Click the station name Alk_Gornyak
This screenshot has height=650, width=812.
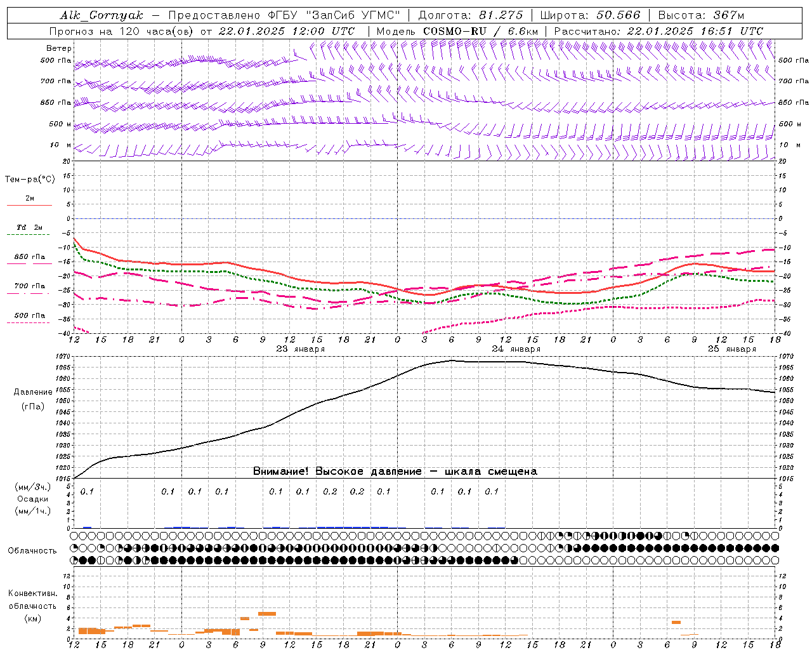101,15
